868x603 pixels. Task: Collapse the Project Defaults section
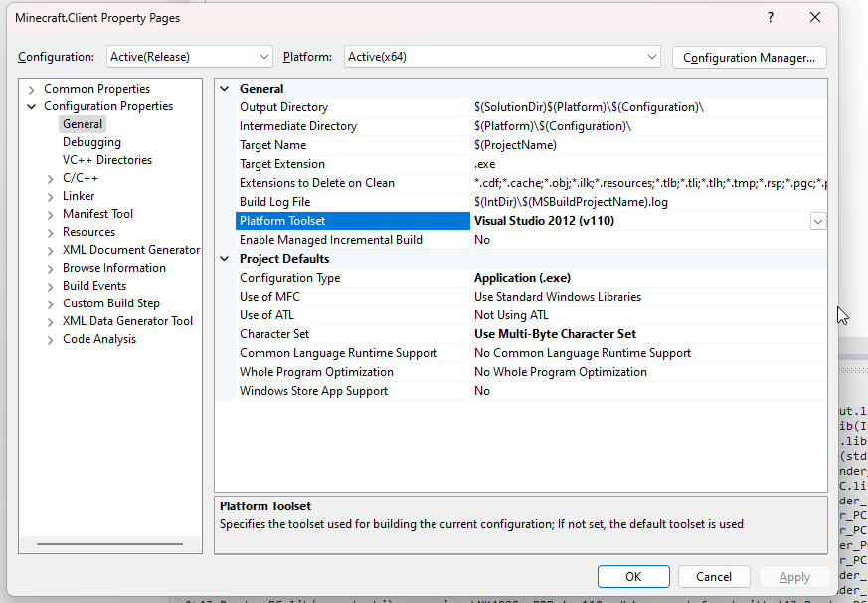(x=225, y=259)
